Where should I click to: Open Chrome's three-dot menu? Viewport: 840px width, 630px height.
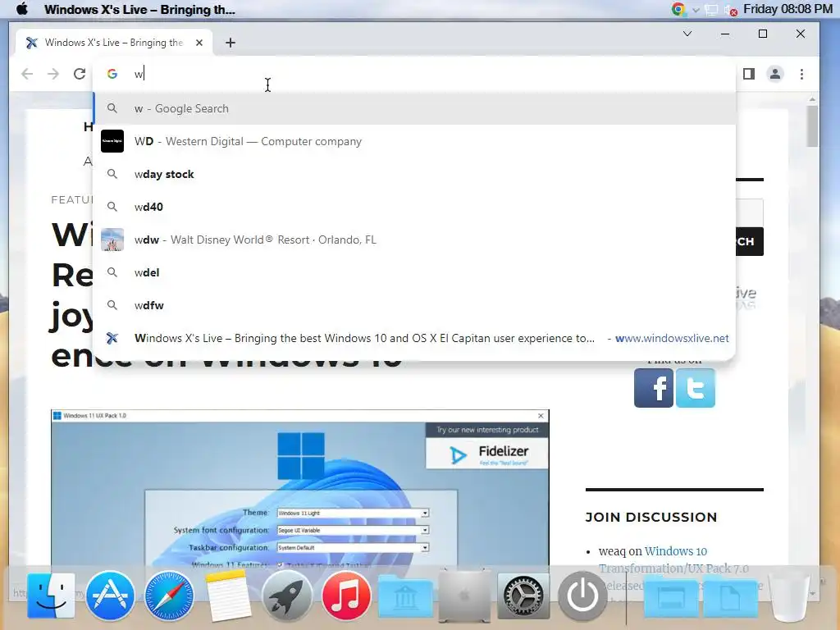coord(801,74)
